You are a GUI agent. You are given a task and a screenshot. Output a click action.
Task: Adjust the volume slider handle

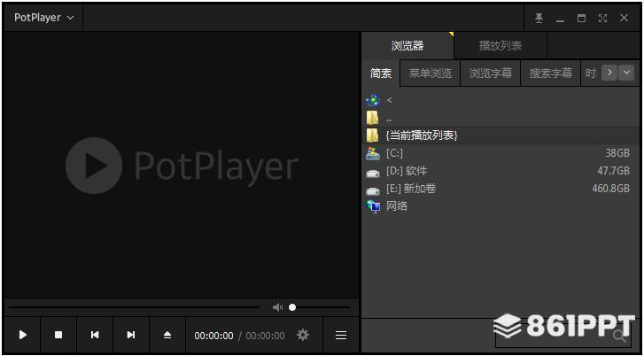click(x=292, y=307)
